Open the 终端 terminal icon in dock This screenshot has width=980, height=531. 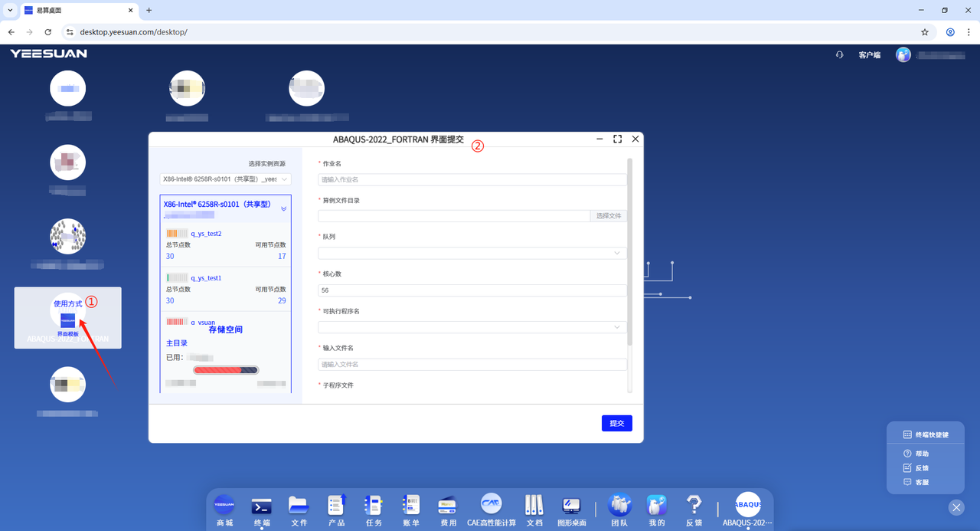point(262,506)
